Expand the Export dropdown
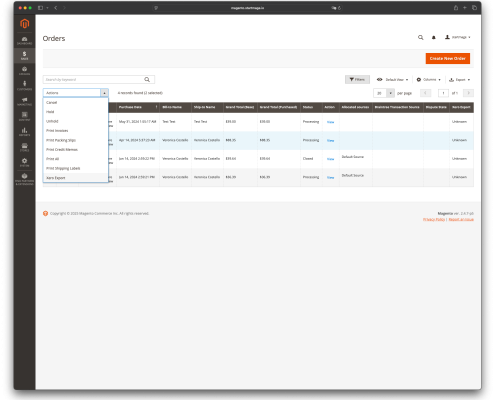Viewport: 495px width, 400px height. tap(460, 80)
